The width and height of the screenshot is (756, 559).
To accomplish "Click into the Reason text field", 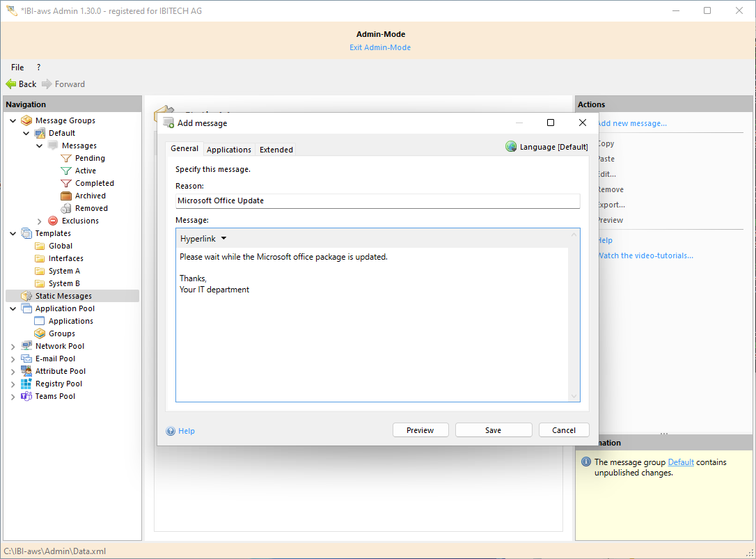I will click(x=377, y=200).
